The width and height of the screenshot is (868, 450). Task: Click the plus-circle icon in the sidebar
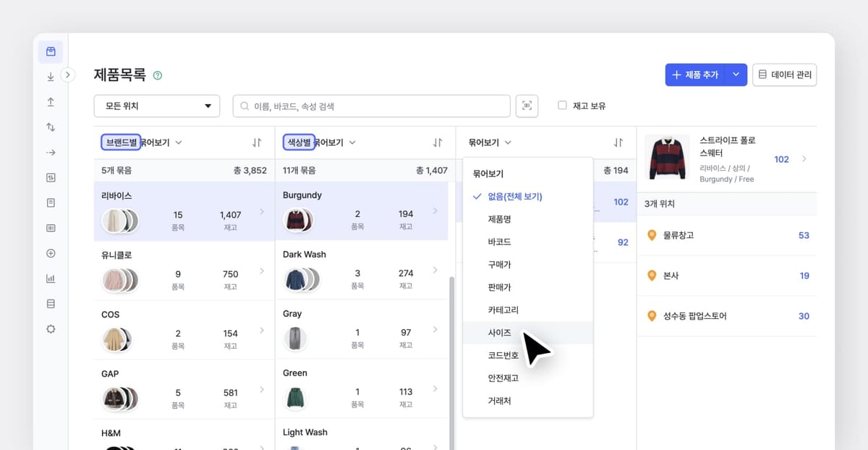coord(51,253)
